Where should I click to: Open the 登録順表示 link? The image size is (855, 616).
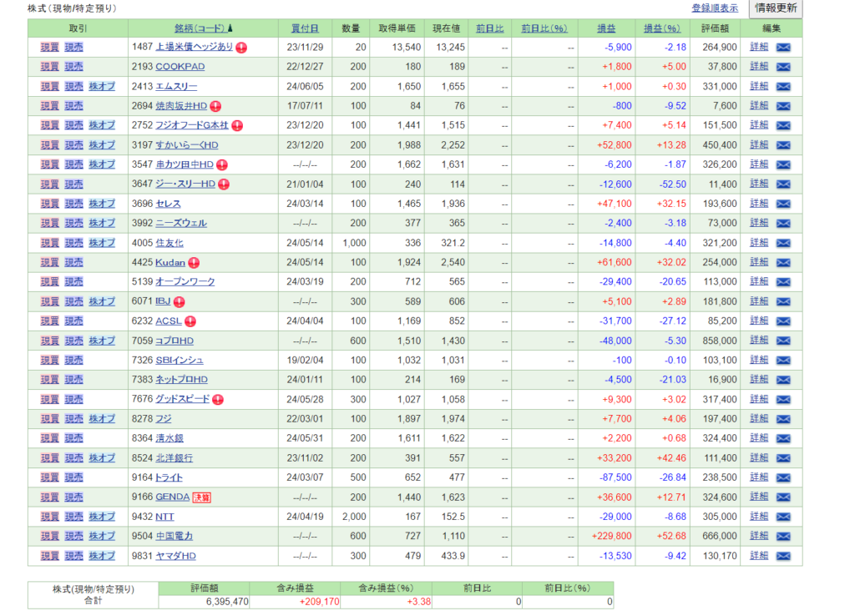pyautogui.click(x=715, y=8)
